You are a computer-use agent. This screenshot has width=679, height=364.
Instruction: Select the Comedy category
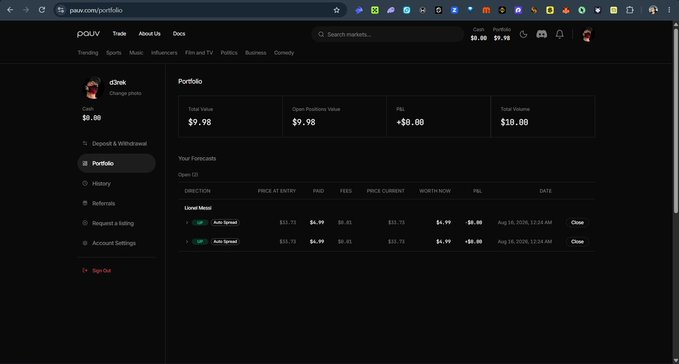[x=284, y=53]
